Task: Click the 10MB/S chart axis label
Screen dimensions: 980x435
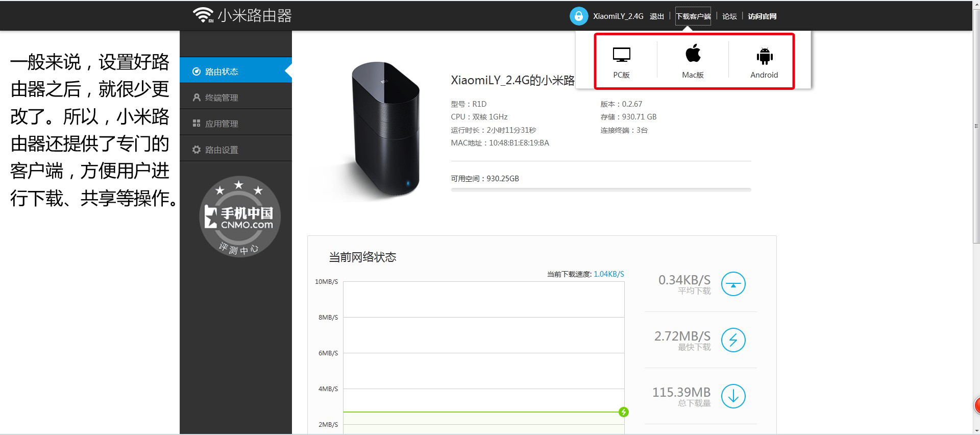Action: (x=326, y=282)
